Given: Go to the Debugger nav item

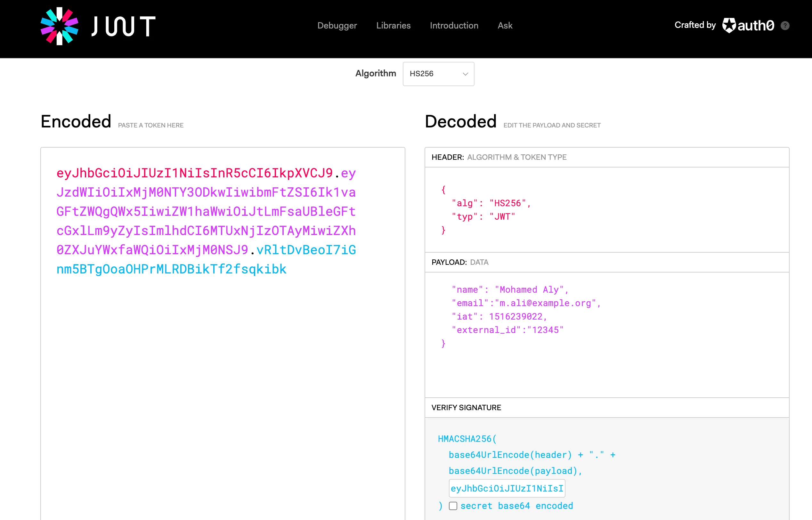Looking at the screenshot, I should [337, 26].
